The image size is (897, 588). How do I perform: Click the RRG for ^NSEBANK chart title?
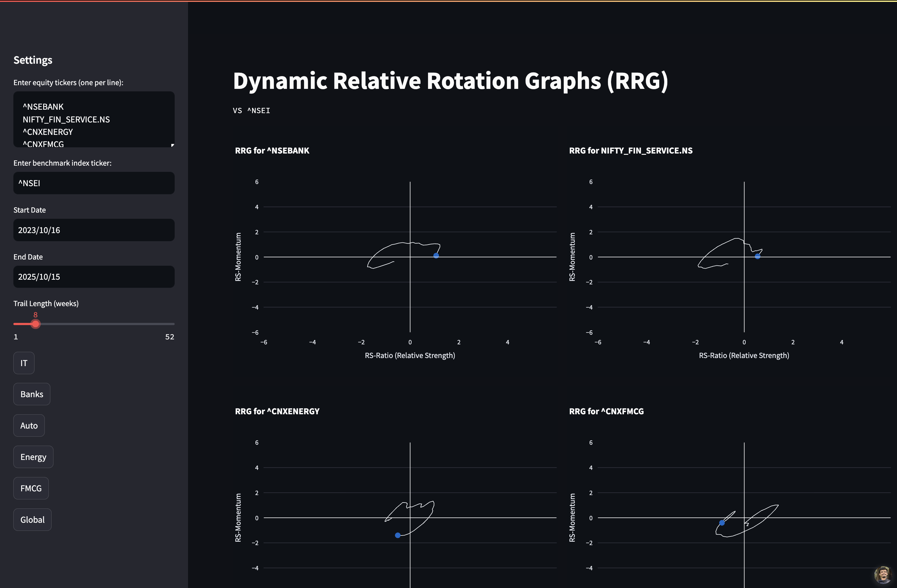(272, 151)
